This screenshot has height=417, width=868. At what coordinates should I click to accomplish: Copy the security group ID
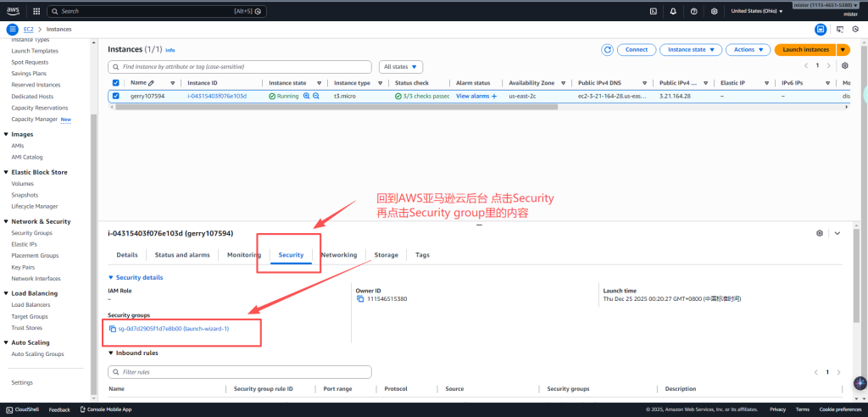113,329
